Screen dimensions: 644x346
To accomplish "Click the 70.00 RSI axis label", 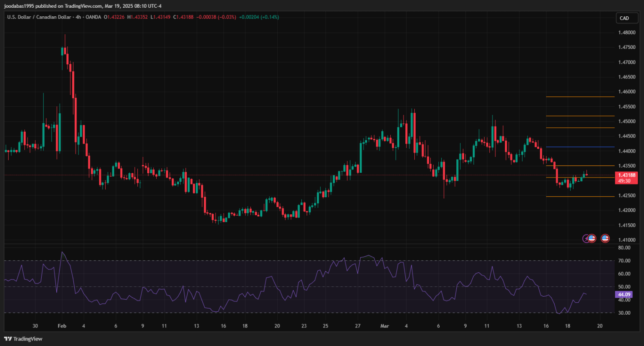I will (624, 261).
